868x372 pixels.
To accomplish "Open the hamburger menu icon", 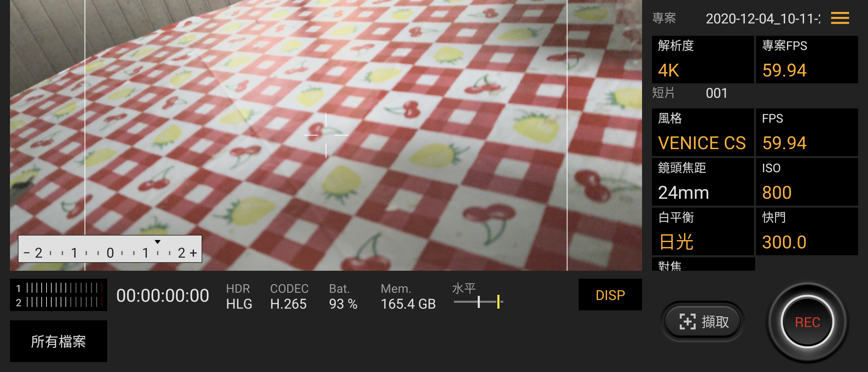I will (840, 18).
